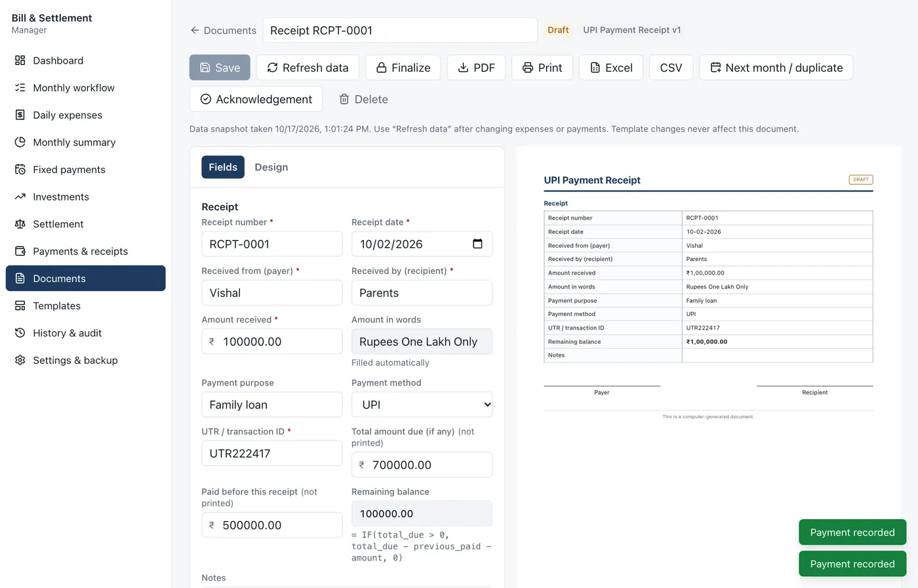Go to Monthly workflow
The image size is (918, 588).
85,88
